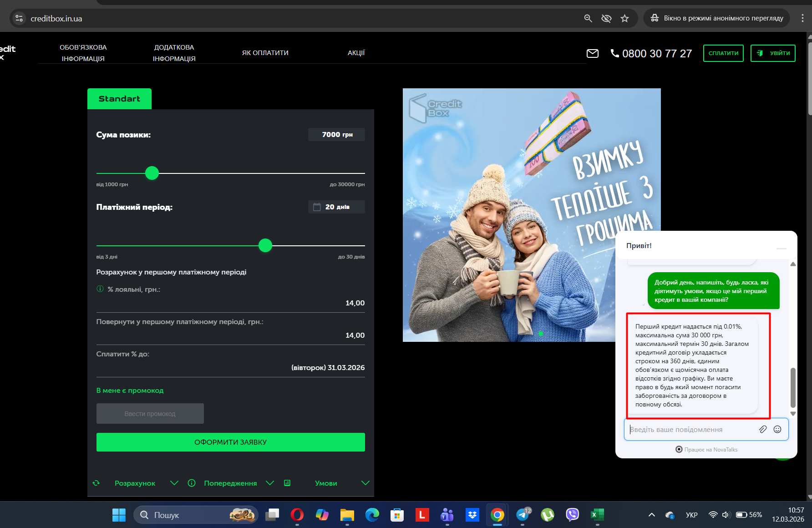Click the refresh icon next to Розрахунок
Screen dimensions: 812x528
click(x=96, y=483)
